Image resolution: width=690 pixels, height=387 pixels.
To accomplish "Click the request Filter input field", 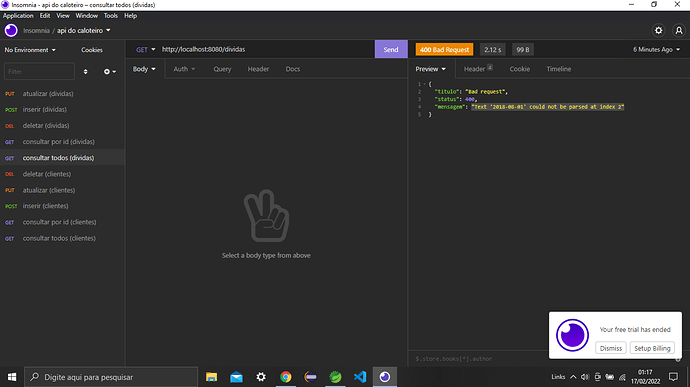I will (39, 71).
